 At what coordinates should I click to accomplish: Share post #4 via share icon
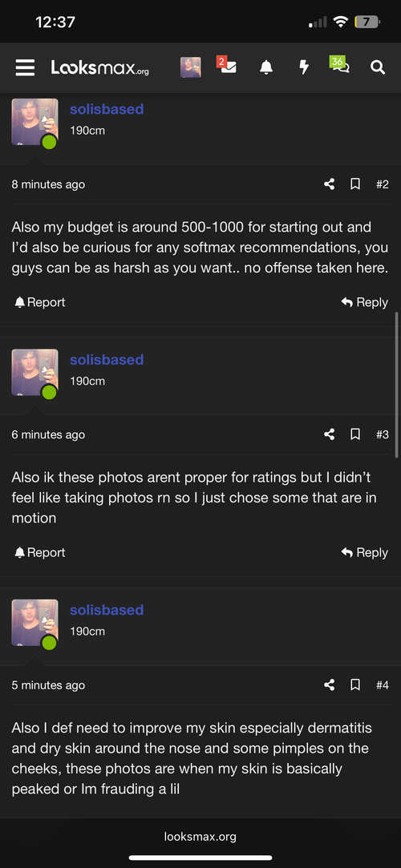pyautogui.click(x=329, y=684)
